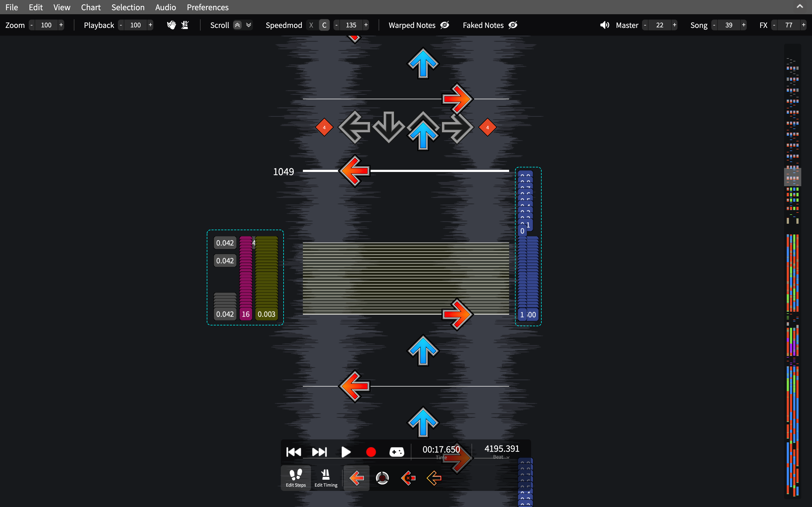Viewport: 812px width, 507px height.
Task: Collapse the menu bar using top-right chevron
Action: (x=800, y=6)
